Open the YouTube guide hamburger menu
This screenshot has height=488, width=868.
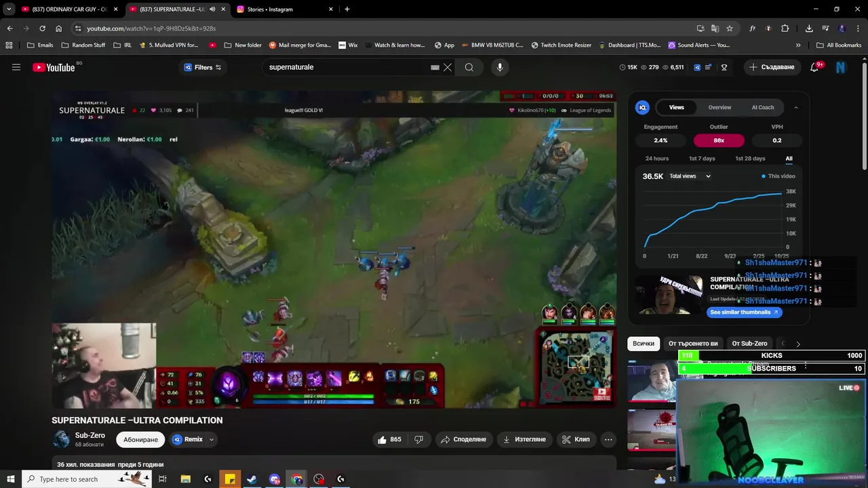(16, 67)
